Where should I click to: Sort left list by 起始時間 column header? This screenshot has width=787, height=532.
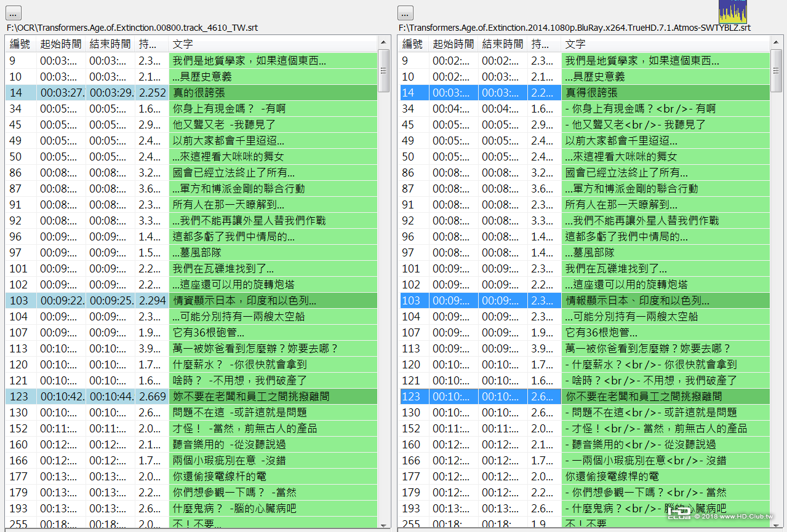61,44
